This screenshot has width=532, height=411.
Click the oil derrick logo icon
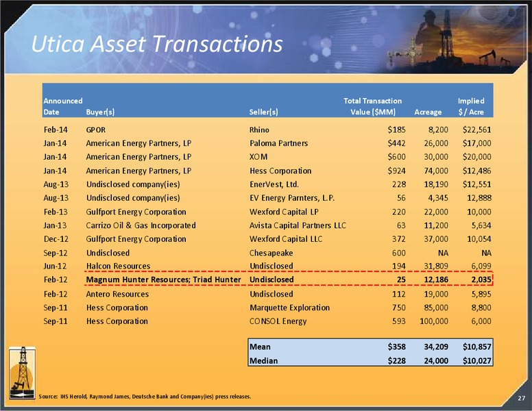[x=22, y=373]
